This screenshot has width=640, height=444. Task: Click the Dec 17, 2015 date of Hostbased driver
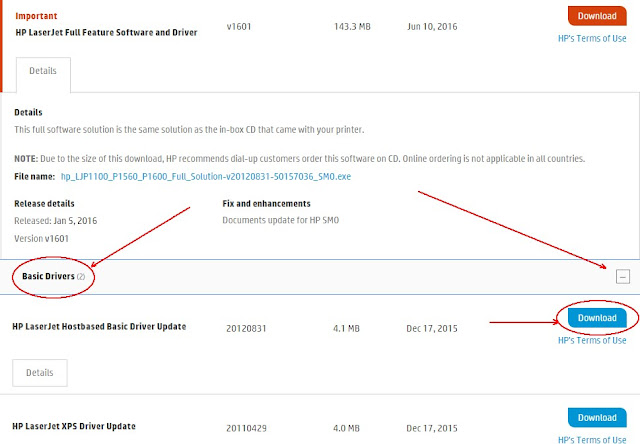(x=432, y=329)
